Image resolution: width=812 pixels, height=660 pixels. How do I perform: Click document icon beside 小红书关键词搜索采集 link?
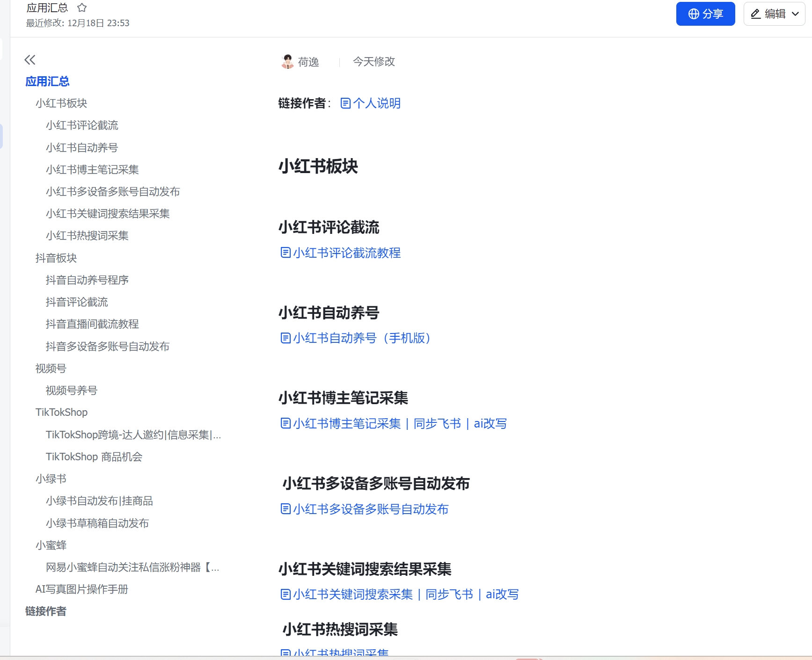pyautogui.click(x=285, y=594)
